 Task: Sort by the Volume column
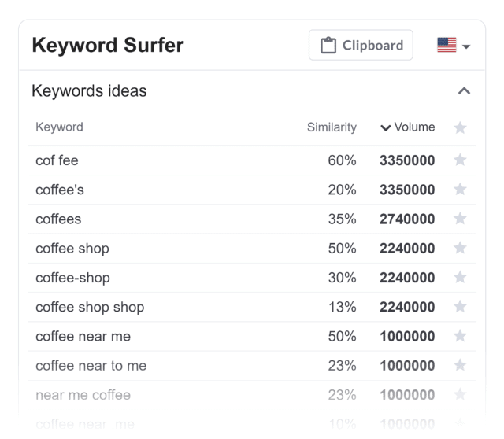(408, 127)
